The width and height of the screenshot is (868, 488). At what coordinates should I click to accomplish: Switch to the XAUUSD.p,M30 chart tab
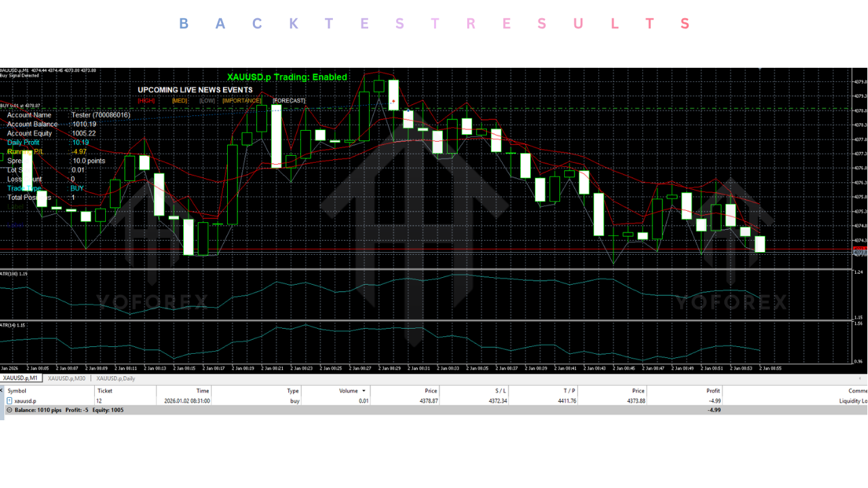point(66,378)
